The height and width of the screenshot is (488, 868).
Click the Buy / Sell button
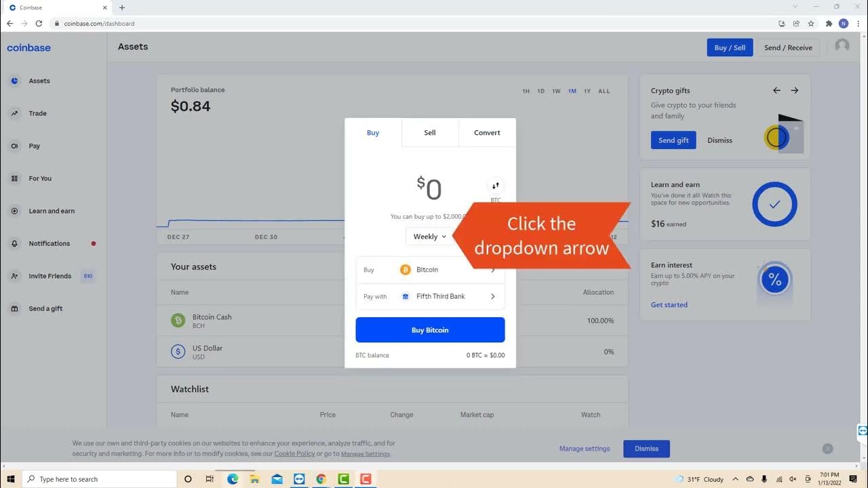point(730,47)
